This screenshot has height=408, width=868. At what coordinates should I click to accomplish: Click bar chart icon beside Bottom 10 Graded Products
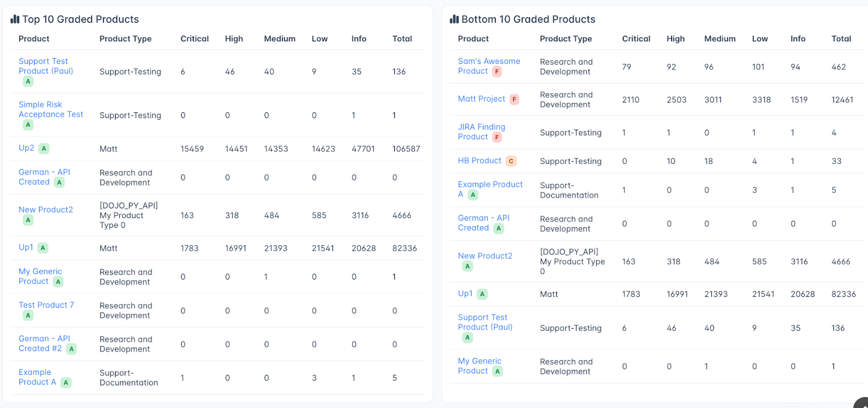(x=454, y=20)
